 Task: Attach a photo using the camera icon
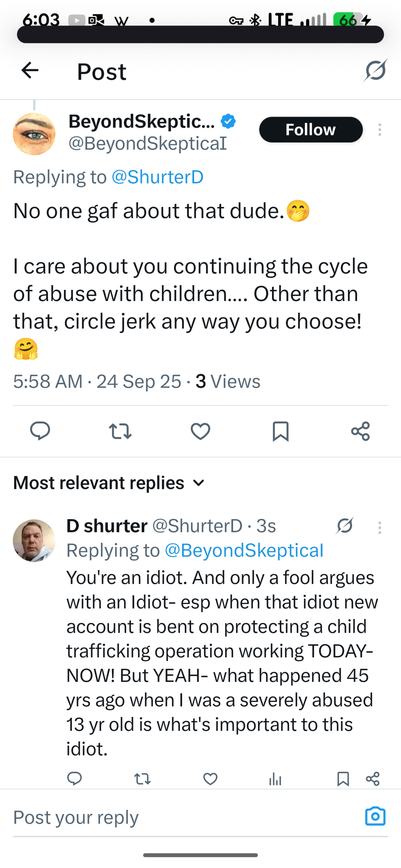(x=375, y=816)
